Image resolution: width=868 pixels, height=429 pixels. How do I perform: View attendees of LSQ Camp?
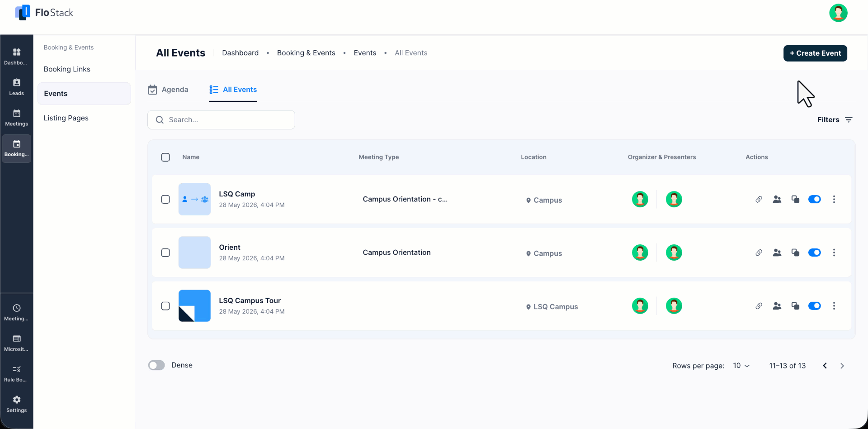click(x=777, y=199)
